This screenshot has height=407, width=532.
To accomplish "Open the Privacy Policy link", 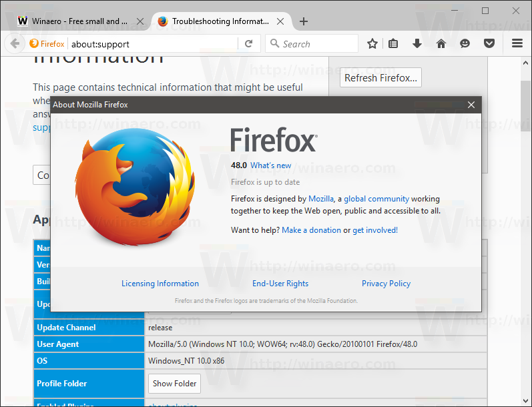I will tap(386, 283).
